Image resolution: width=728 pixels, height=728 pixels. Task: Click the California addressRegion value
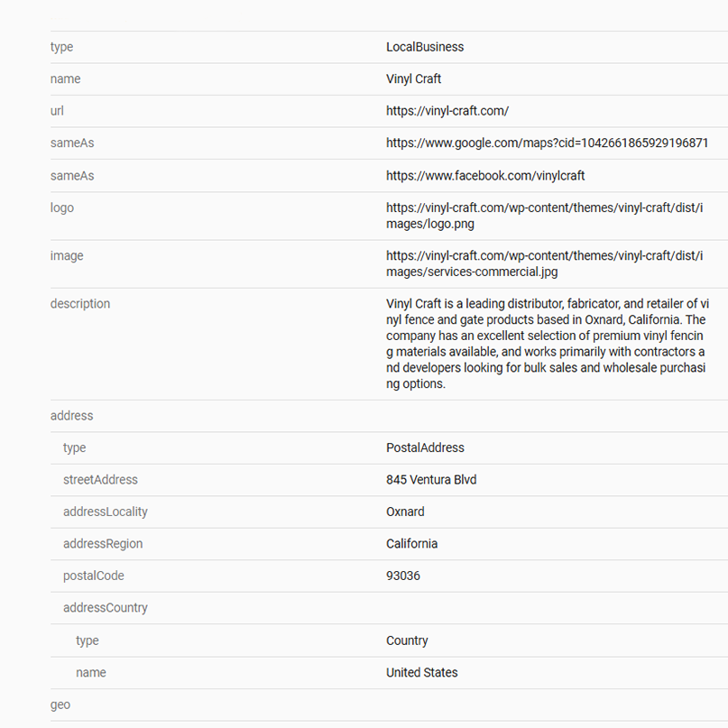pos(411,544)
